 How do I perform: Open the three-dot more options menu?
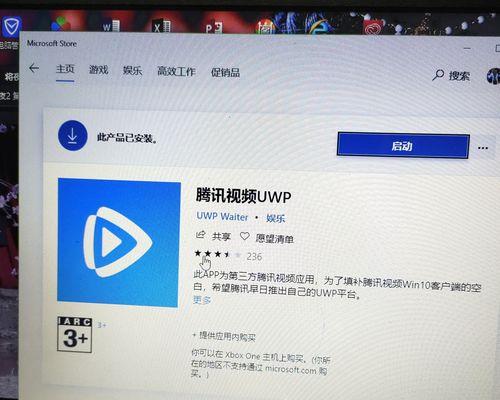coord(483,148)
